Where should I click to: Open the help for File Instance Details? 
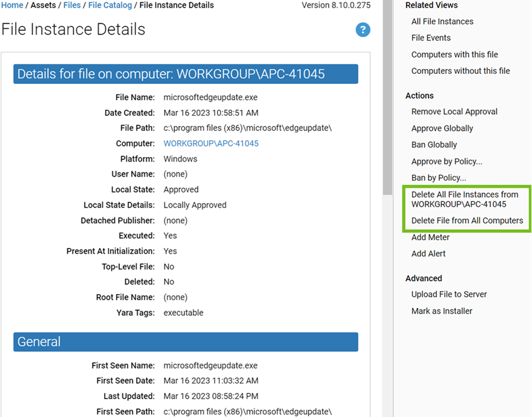click(x=362, y=30)
